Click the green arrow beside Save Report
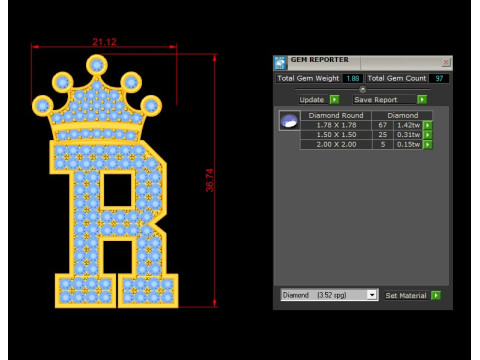480x360 pixels. click(422, 99)
